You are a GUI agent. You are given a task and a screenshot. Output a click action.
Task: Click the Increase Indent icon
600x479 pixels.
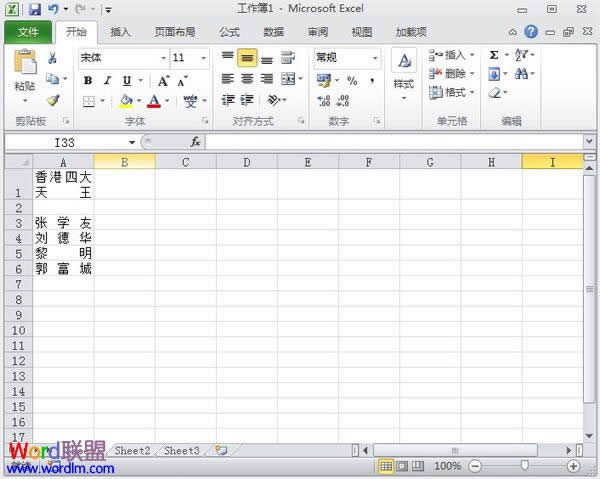[247, 100]
